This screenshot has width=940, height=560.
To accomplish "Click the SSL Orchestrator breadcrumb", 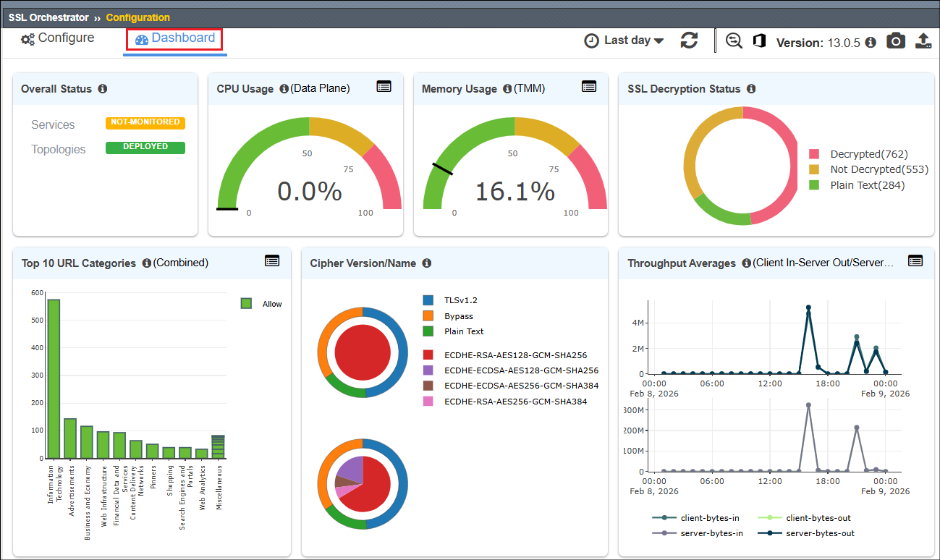I will (48, 17).
